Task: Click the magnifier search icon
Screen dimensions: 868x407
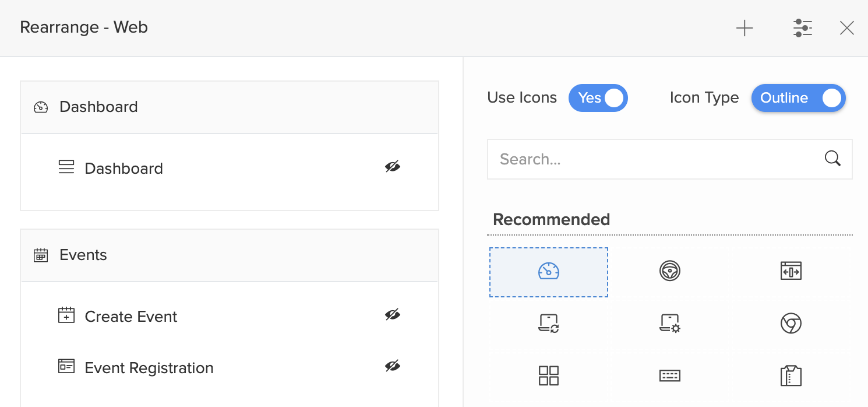Action: pos(832,159)
